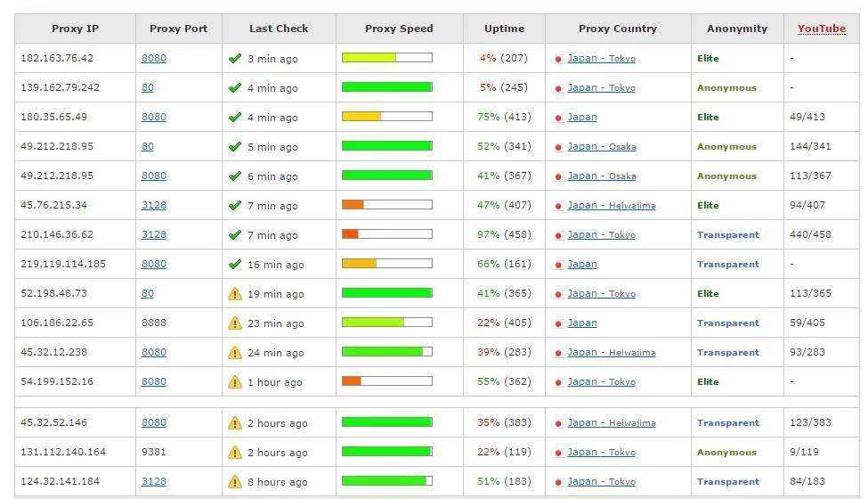This screenshot has height=499, width=868.
Task: Click the warning triangle in the 45.32.52.146 row
Action: [x=235, y=422]
